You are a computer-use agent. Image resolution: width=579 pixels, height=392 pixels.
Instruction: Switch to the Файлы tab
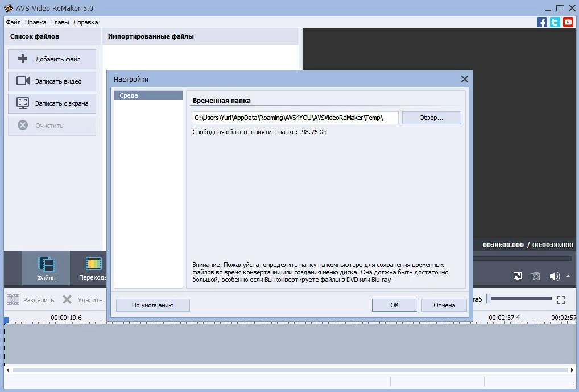(x=46, y=268)
